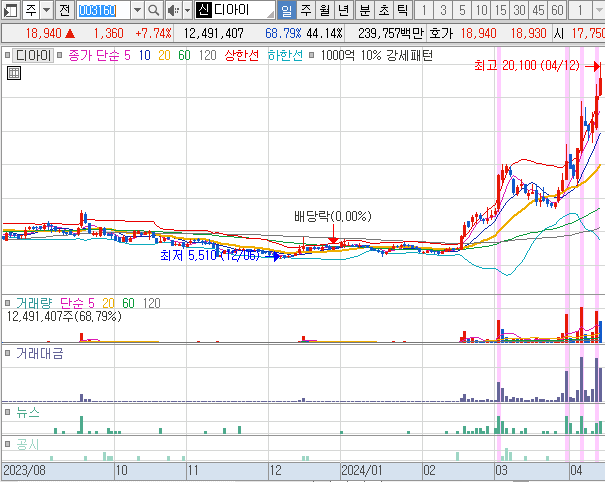Select the 월 (monthly) chart tab
This screenshot has height=482, width=605.
click(x=325, y=10)
